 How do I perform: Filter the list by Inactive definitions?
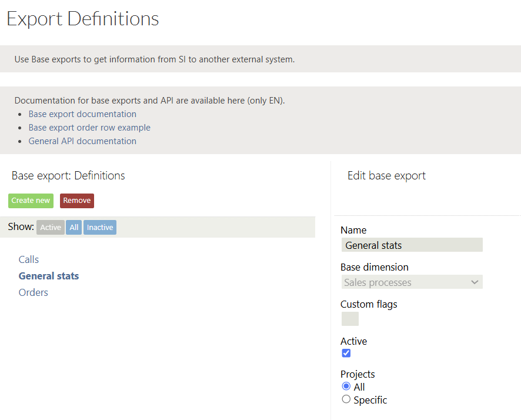100,228
